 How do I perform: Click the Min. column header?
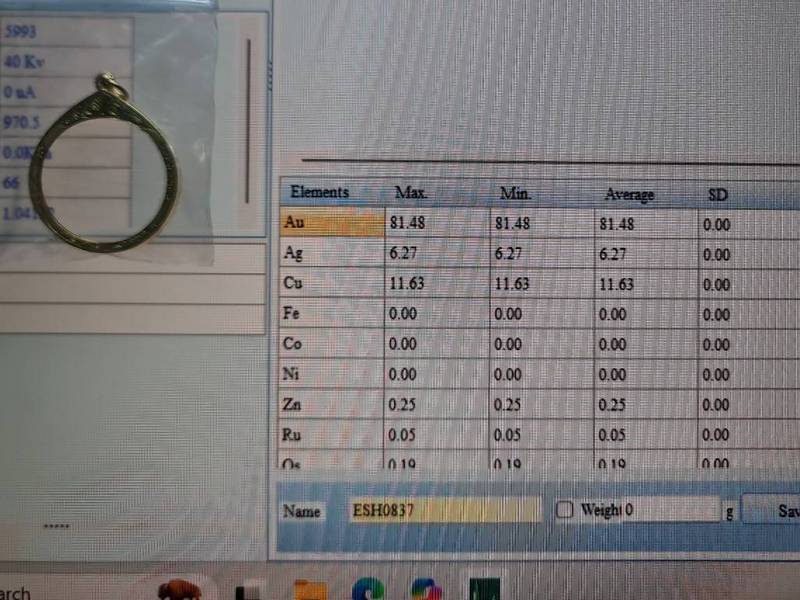(x=515, y=193)
